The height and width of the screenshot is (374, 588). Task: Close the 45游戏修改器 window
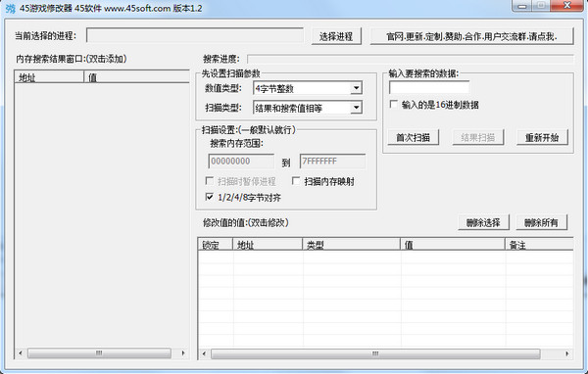[x=567, y=6]
